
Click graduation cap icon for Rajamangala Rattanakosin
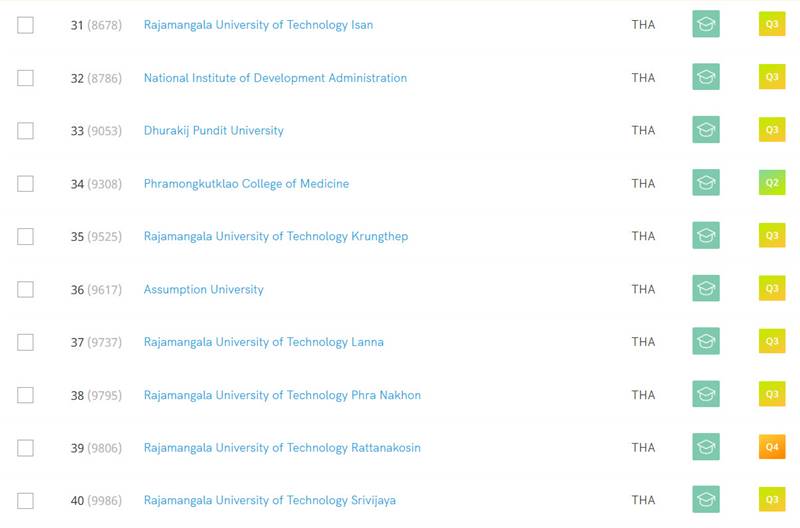[706, 447]
